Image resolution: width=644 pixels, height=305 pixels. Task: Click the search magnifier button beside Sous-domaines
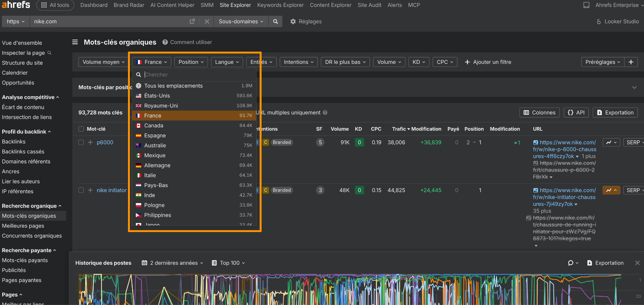point(275,21)
